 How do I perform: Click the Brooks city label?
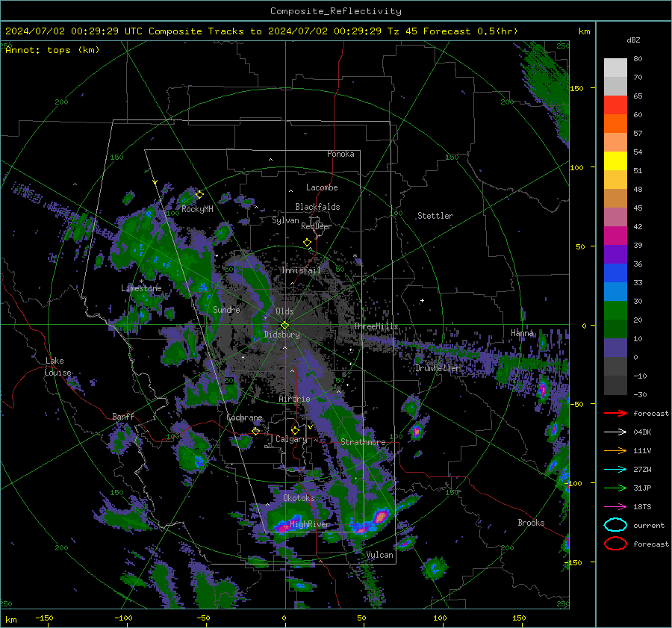[x=531, y=523]
